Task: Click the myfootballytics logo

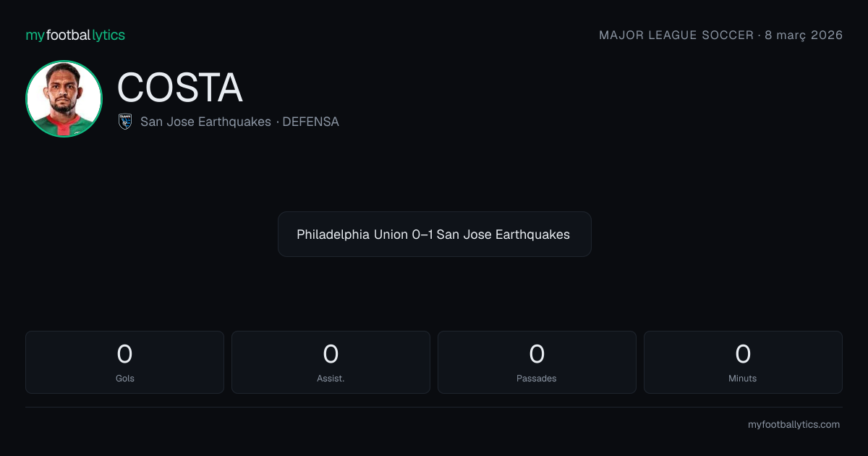Action: [75, 35]
